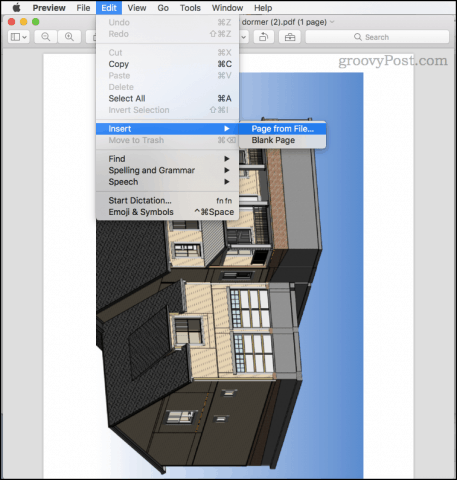
Task: Click the zoom out magnifier icon
Action: [46, 37]
